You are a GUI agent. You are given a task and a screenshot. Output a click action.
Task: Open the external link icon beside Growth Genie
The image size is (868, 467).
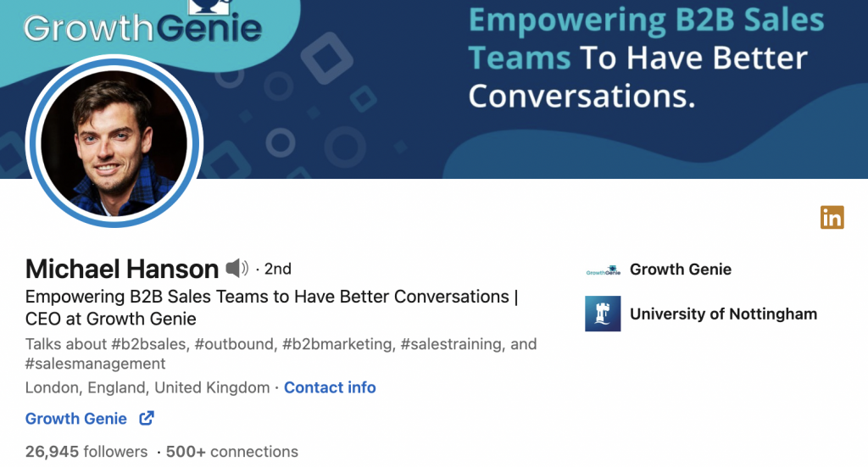(146, 418)
